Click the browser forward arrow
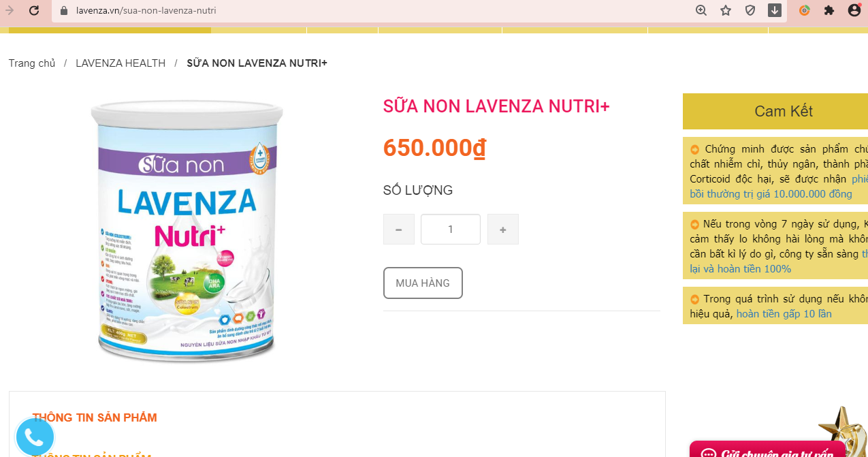Image resolution: width=868 pixels, height=457 pixels. tap(10, 10)
